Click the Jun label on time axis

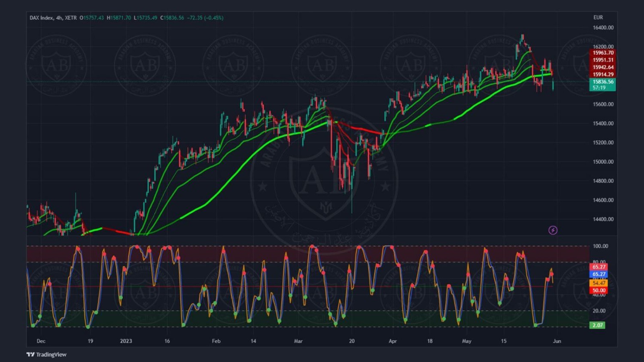click(x=557, y=341)
